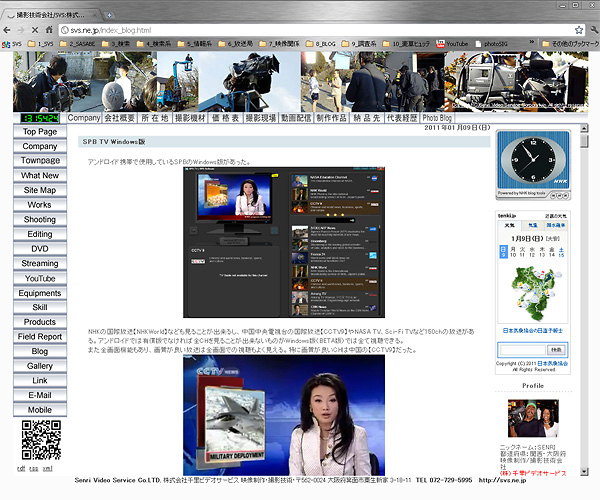The height and width of the screenshot is (500, 600).
Task: Switch to the 天気 tab in weather widget
Action: [x=508, y=227]
